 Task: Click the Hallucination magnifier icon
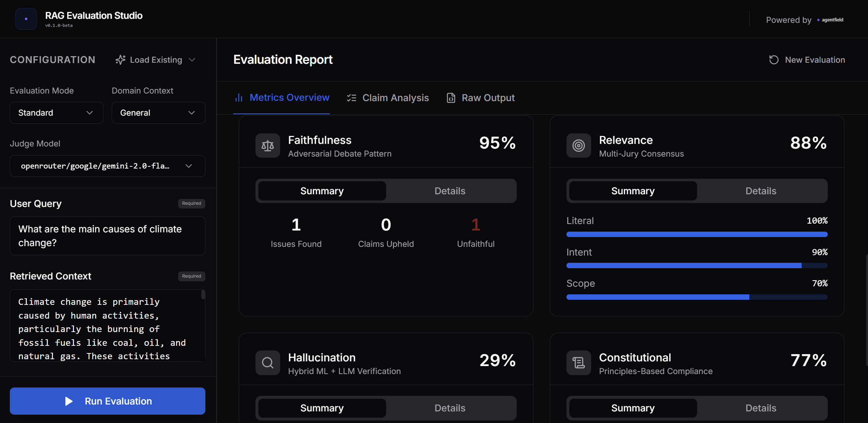point(267,362)
